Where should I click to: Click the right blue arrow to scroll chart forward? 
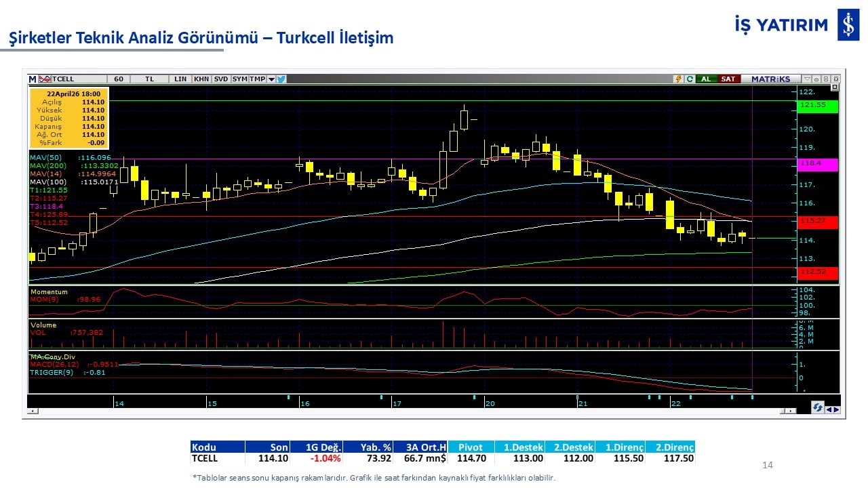836,409
